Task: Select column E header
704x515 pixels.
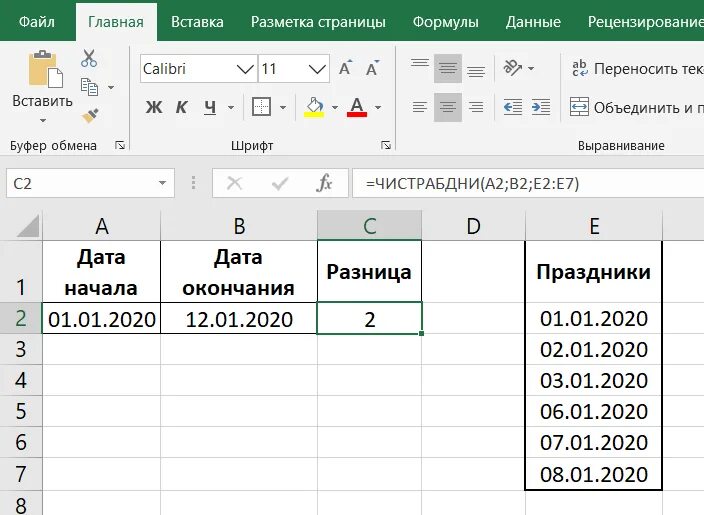Action: (594, 225)
